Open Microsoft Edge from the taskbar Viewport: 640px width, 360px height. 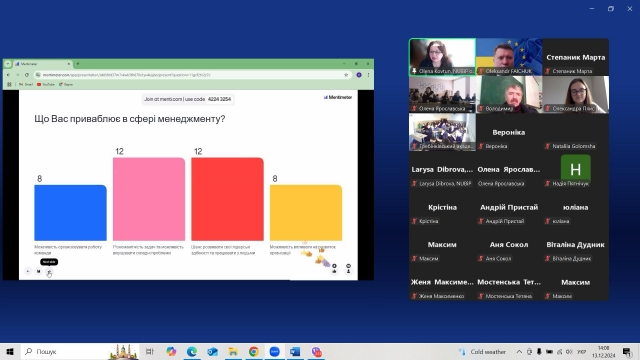click(192, 351)
